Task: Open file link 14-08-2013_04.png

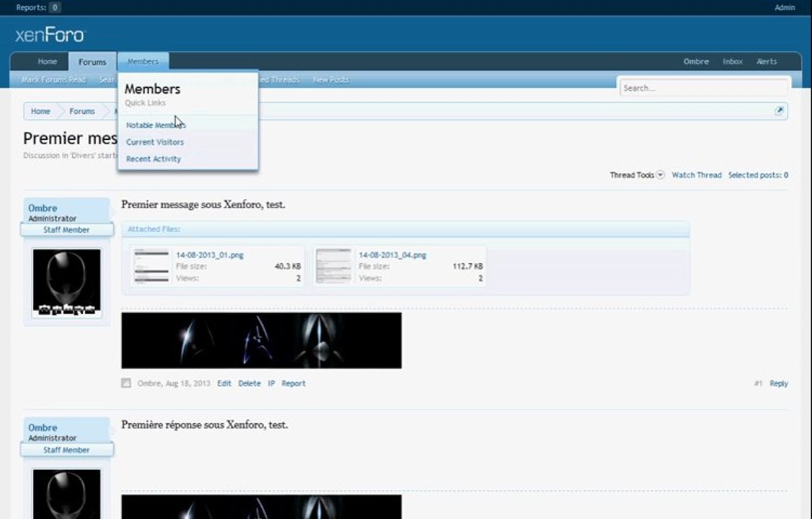Action: pos(392,255)
